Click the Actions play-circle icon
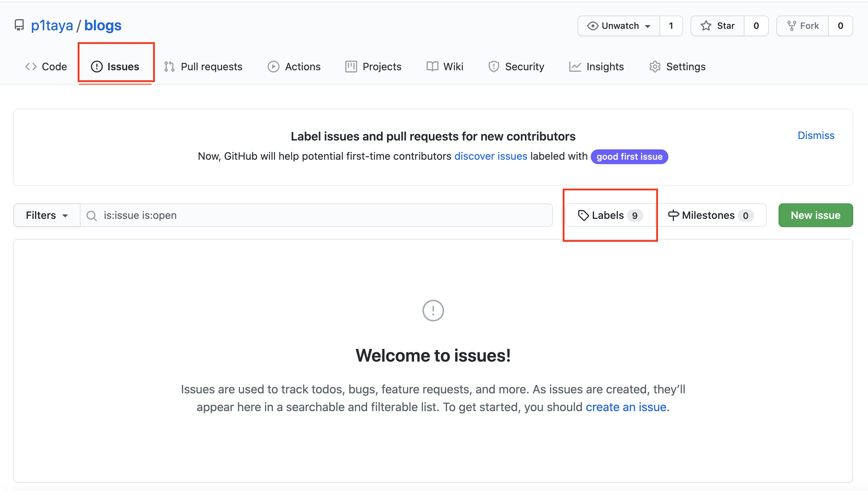This screenshot has height=491, width=868. pos(273,67)
